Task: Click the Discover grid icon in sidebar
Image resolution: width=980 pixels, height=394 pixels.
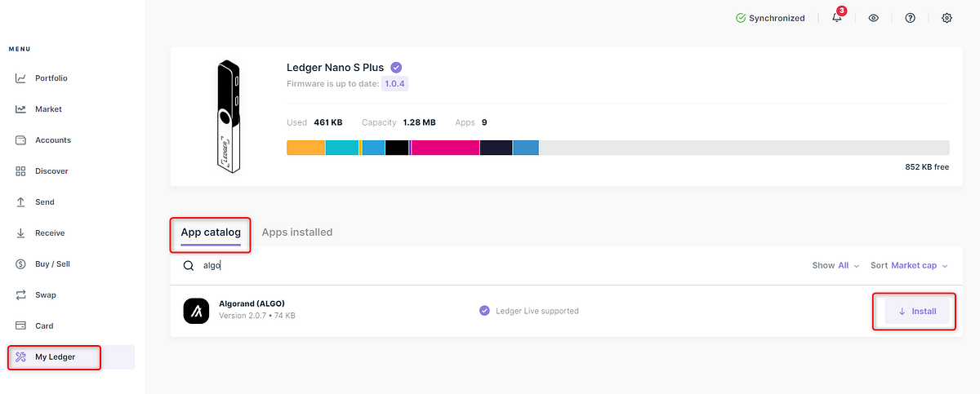Action: pyautogui.click(x=21, y=171)
